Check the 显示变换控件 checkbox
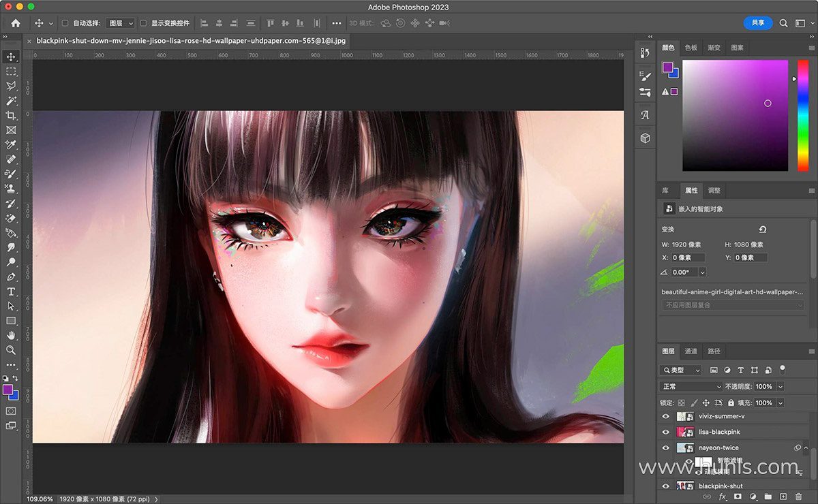The image size is (818, 504). (143, 23)
